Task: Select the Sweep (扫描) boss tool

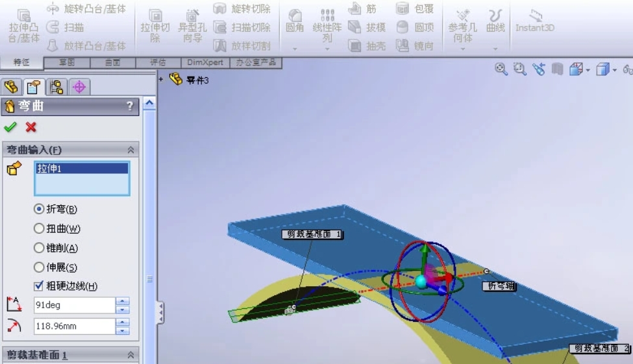Action: (64, 27)
